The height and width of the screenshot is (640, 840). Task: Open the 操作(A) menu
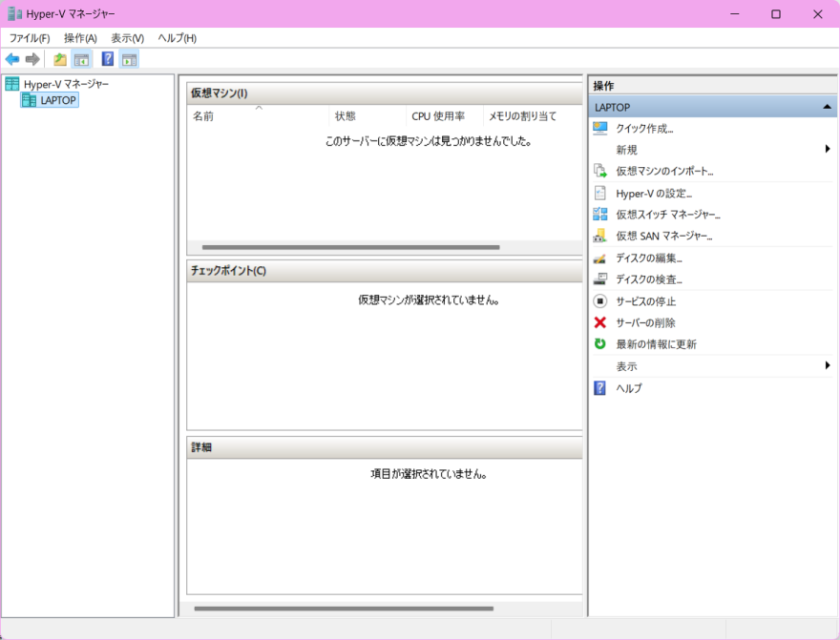80,38
